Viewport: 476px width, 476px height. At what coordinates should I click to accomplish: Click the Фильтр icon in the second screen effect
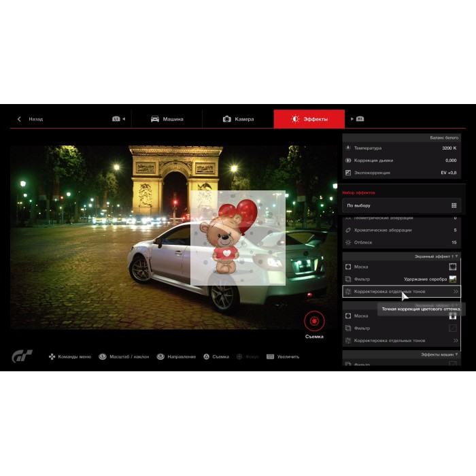[348, 328]
